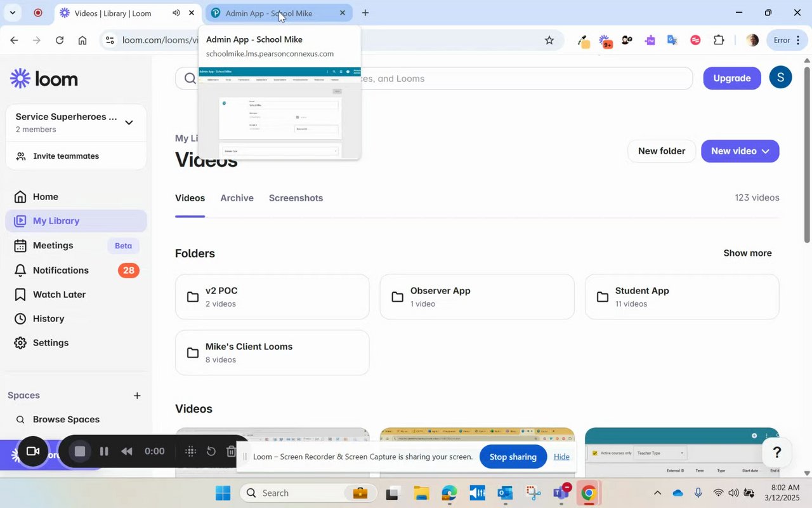This screenshot has height=508, width=812.
Task: Click the microphone tray icon
Action: pyautogui.click(x=698, y=493)
